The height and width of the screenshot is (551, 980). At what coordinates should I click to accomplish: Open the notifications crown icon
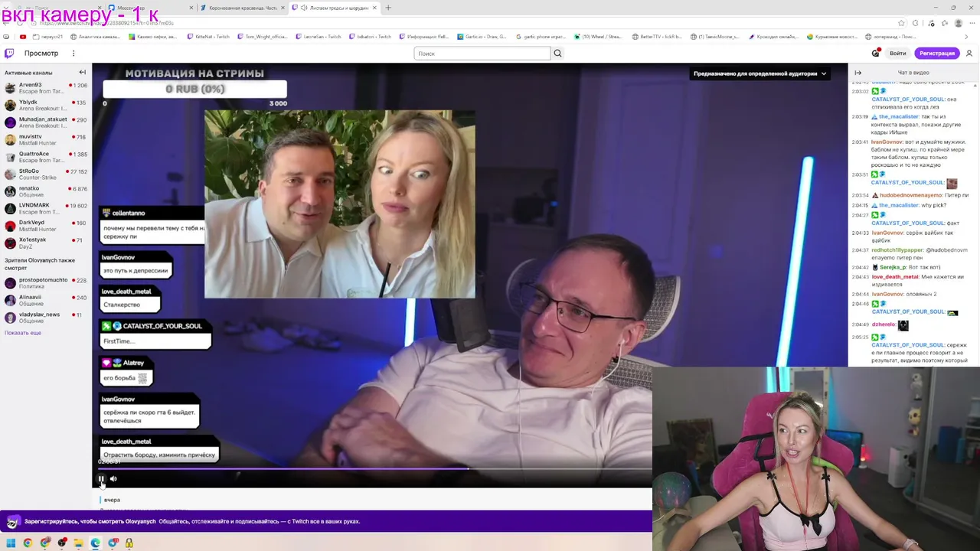[876, 54]
